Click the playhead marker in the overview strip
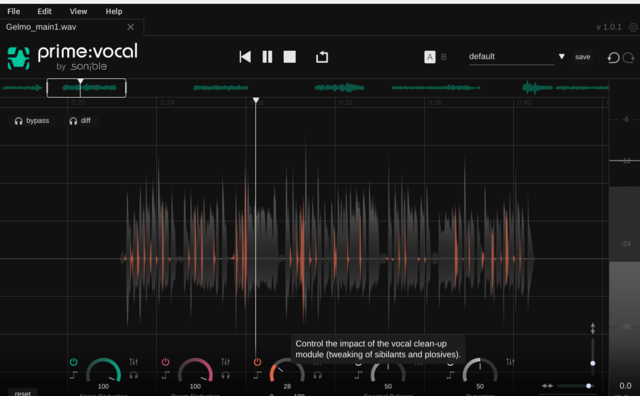This screenshot has height=396, width=640. [80, 81]
